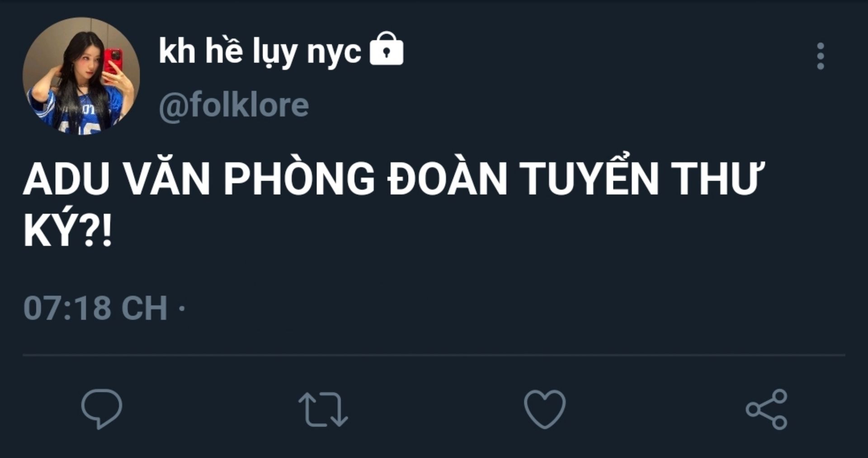Click the 07:18 CH timestamp
Screen dimensions: 868x458
pos(95,308)
